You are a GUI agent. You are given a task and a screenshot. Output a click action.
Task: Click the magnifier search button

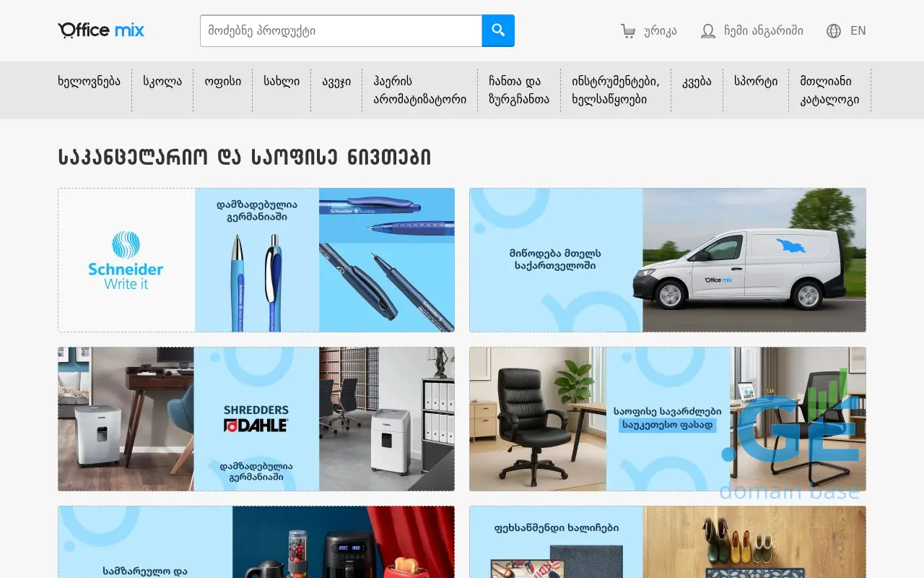[x=498, y=30]
